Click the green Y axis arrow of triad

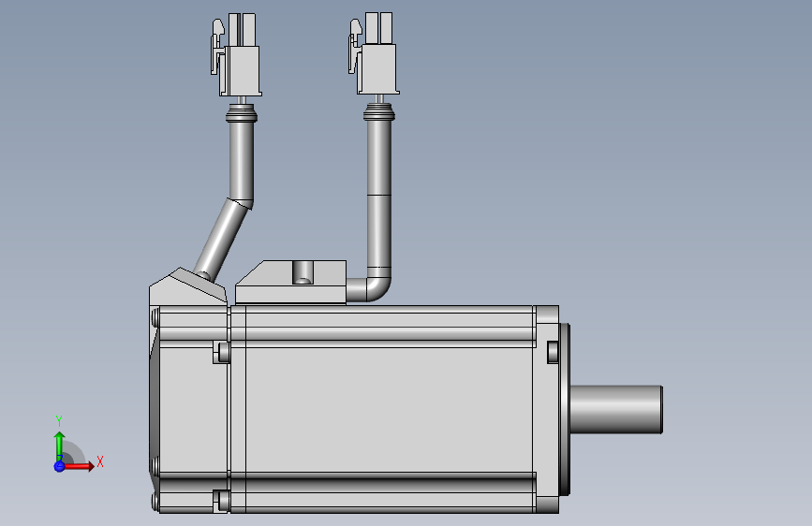[60, 446]
